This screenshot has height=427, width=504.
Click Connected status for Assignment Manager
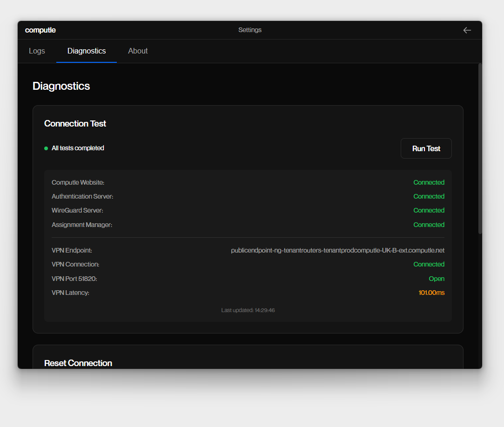click(x=429, y=225)
